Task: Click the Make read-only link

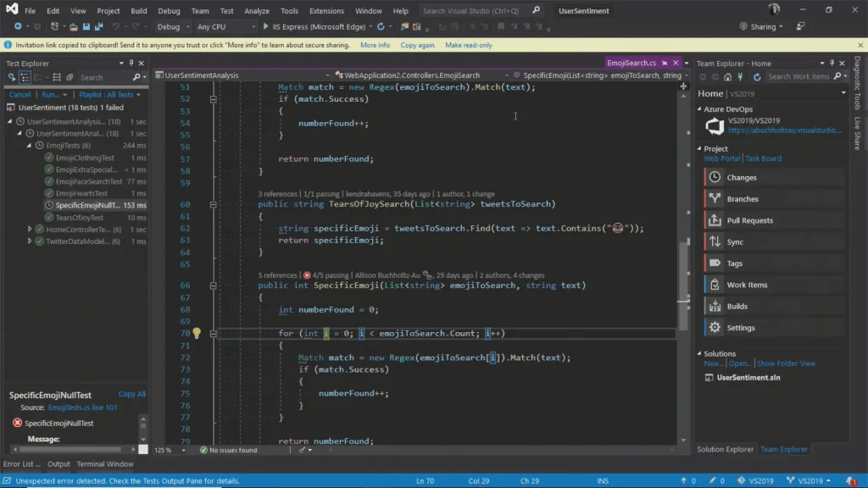Action: tap(468, 46)
